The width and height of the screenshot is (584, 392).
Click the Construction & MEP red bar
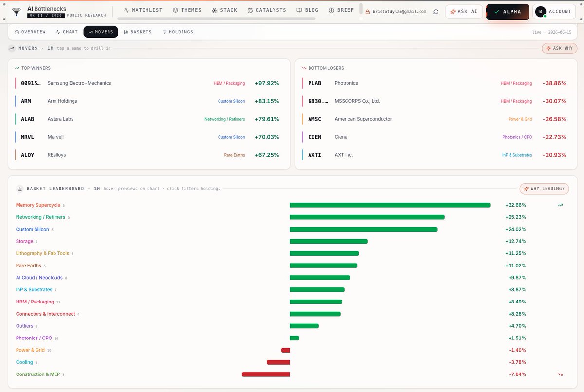point(266,374)
